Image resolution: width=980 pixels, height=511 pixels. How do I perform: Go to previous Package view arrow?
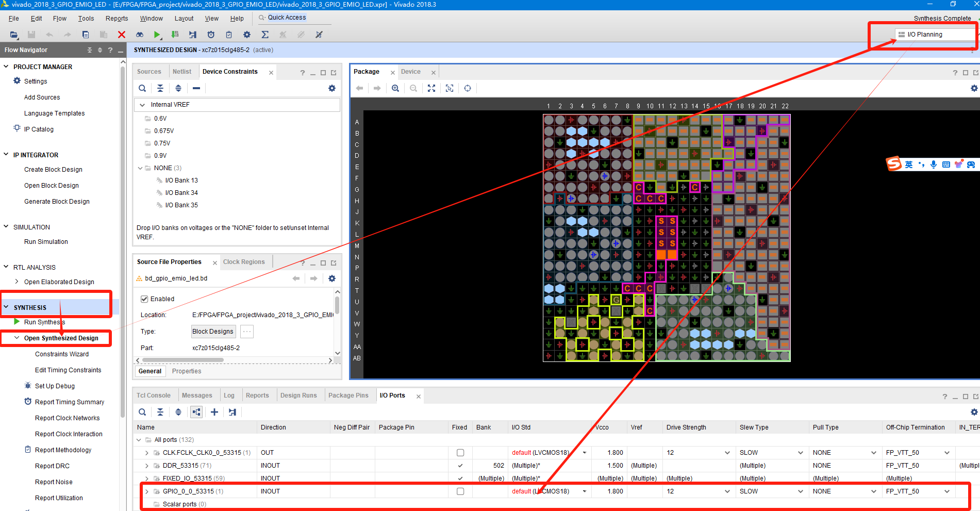point(359,88)
